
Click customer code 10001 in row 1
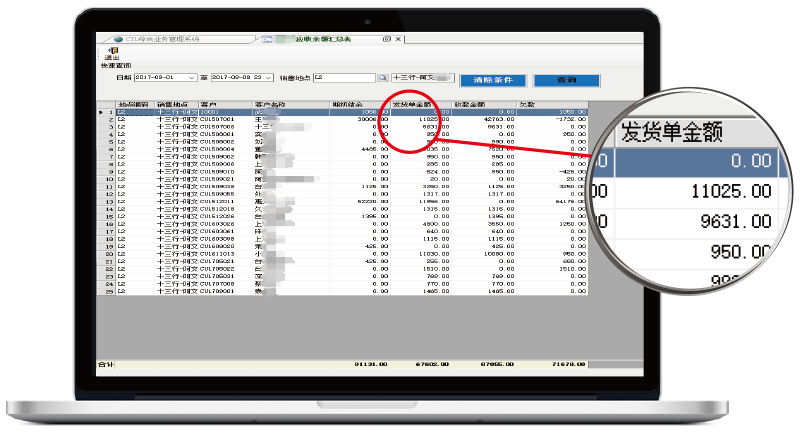209,112
